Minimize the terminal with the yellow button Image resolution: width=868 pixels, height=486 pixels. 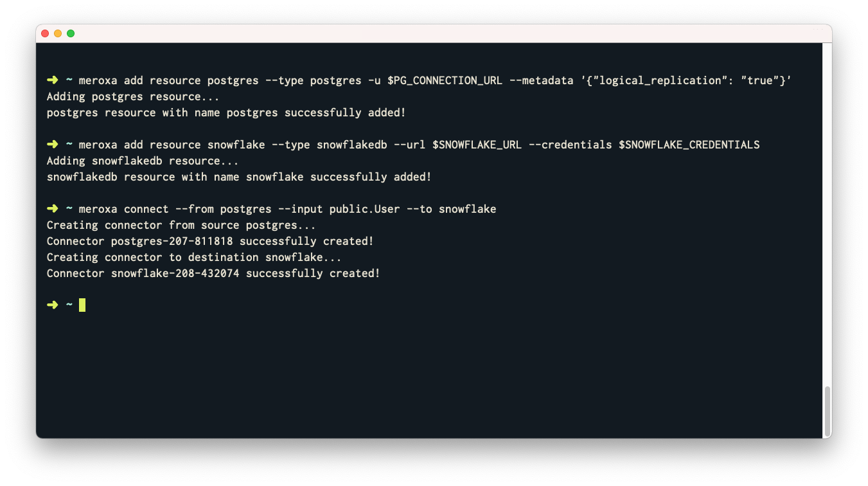(x=58, y=33)
